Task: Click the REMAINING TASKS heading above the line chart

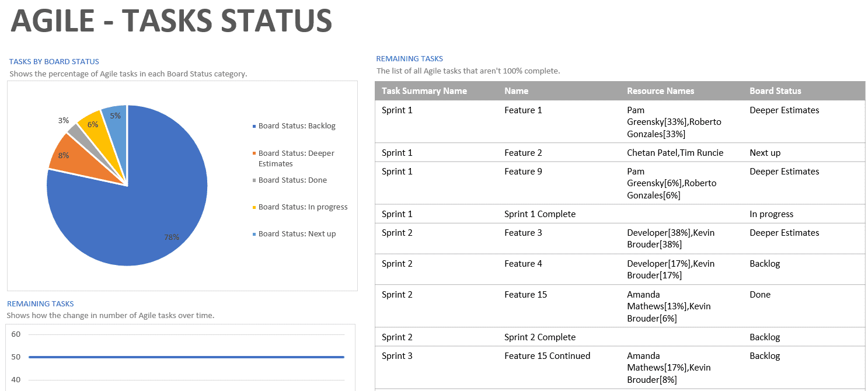Action: (40, 303)
